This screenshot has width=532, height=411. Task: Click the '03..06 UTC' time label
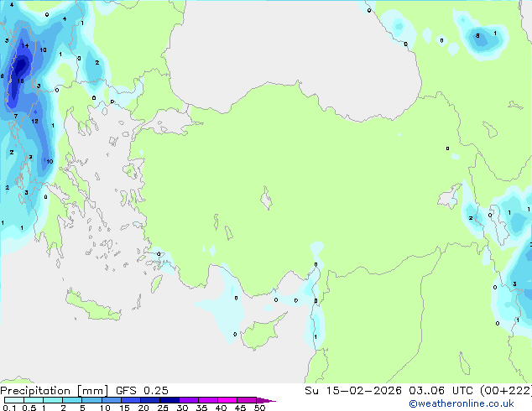coord(441,391)
